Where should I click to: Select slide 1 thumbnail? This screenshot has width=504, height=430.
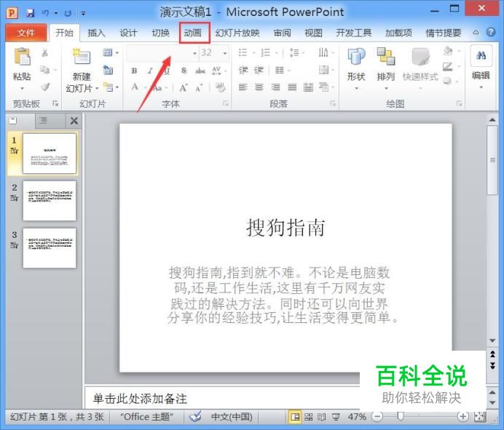click(x=50, y=154)
